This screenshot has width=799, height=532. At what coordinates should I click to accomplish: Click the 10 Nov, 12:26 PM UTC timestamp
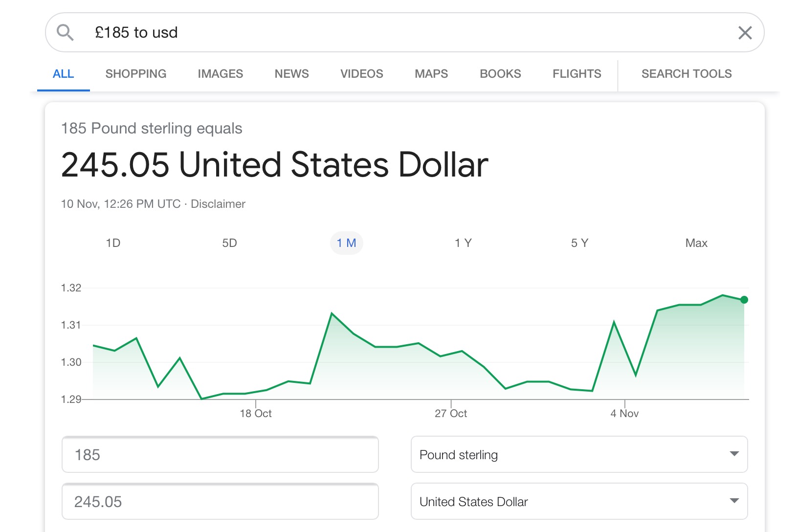pos(121,204)
